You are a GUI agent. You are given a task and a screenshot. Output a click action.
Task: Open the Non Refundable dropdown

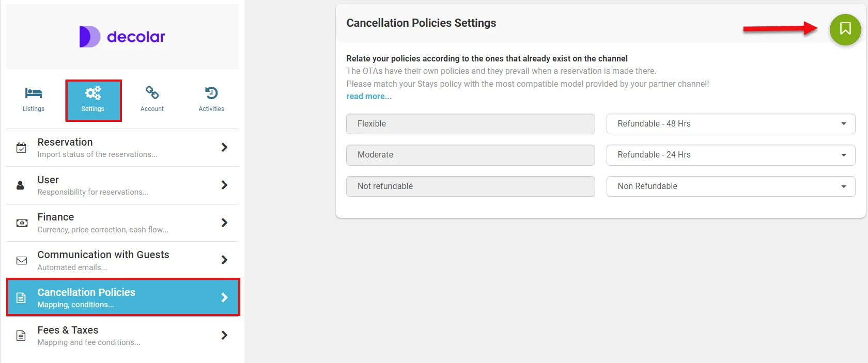[731, 186]
